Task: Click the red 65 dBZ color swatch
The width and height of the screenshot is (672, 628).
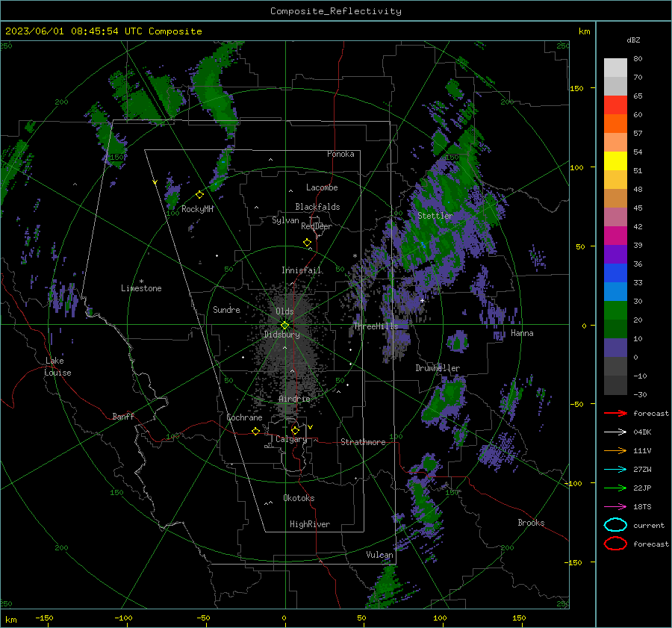Action: [x=615, y=105]
